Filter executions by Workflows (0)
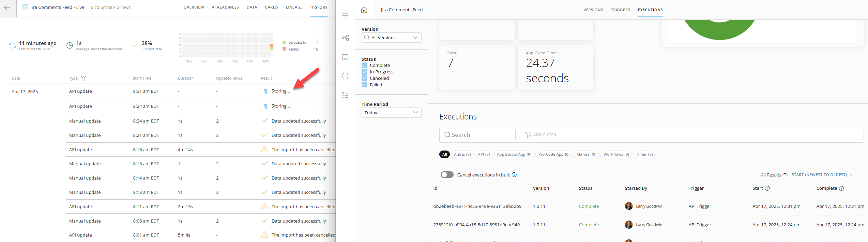Viewport: 868px width, 242px height. tap(616, 154)
